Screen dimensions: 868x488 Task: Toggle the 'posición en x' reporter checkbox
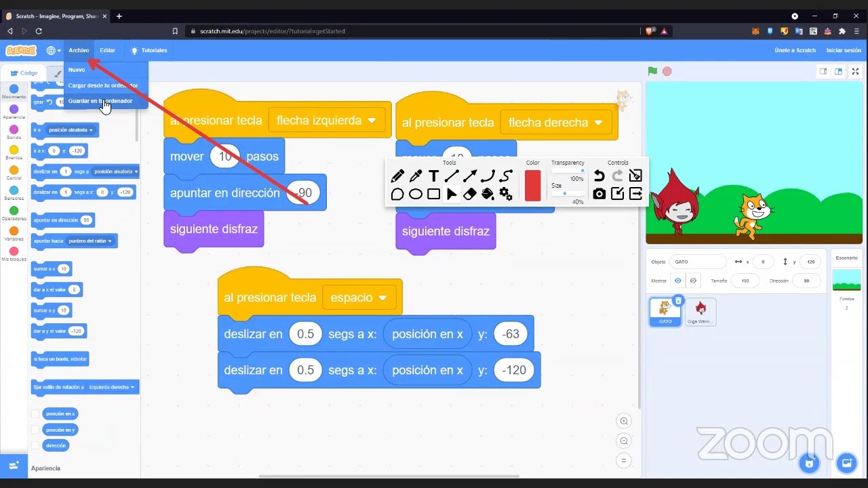pyautogui.click(x=35, y=413)
